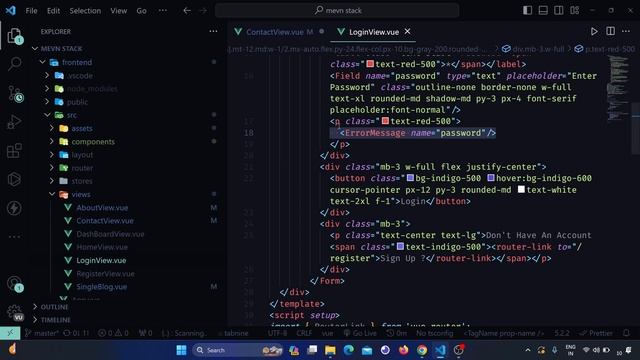Go forward using navigation arrow

tap(203, 11)
